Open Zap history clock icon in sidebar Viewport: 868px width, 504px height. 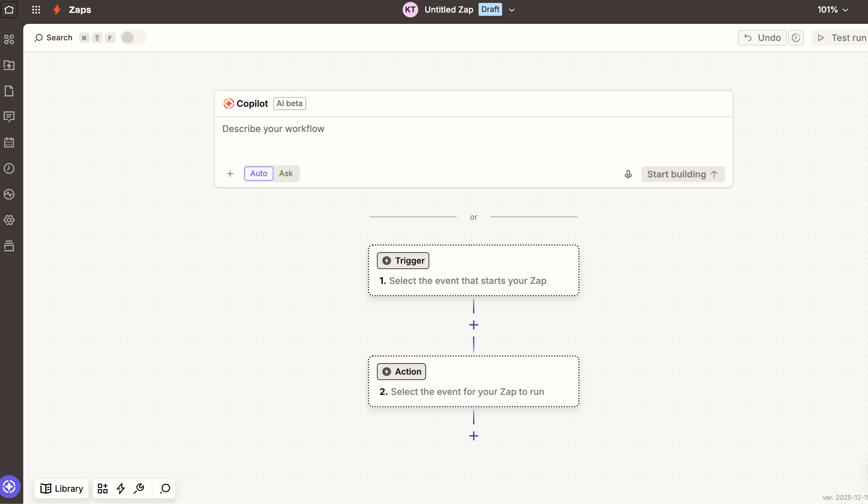(9, 168)
